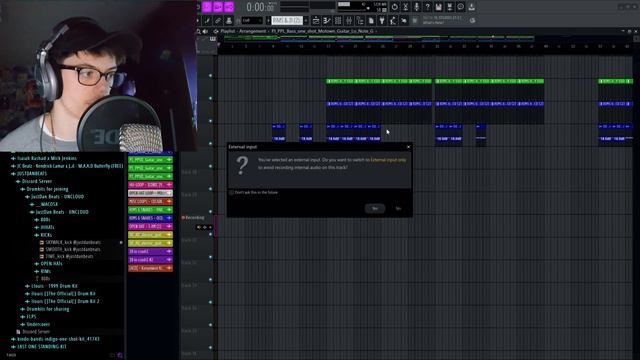The height and width of the screenshot is (360, 640).
Task: Select the red PERC LOOPS picker item
Action: [151, 201]
